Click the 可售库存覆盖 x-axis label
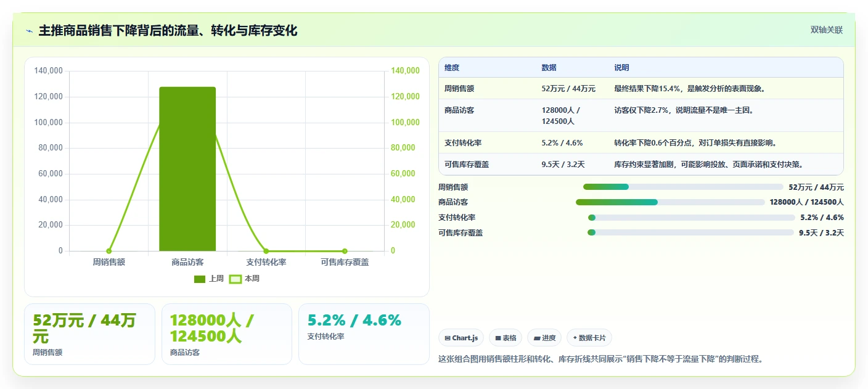868x389 pixels. [x=345, y=262]
